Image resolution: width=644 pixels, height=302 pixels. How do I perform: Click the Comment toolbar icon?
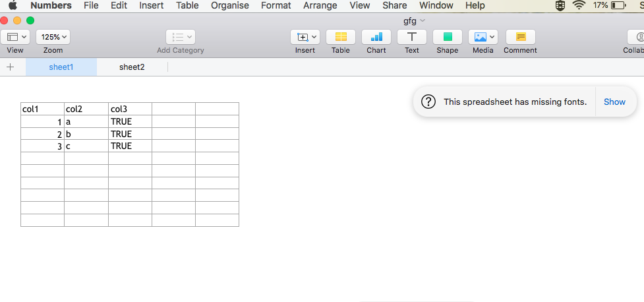coord(520,37)
